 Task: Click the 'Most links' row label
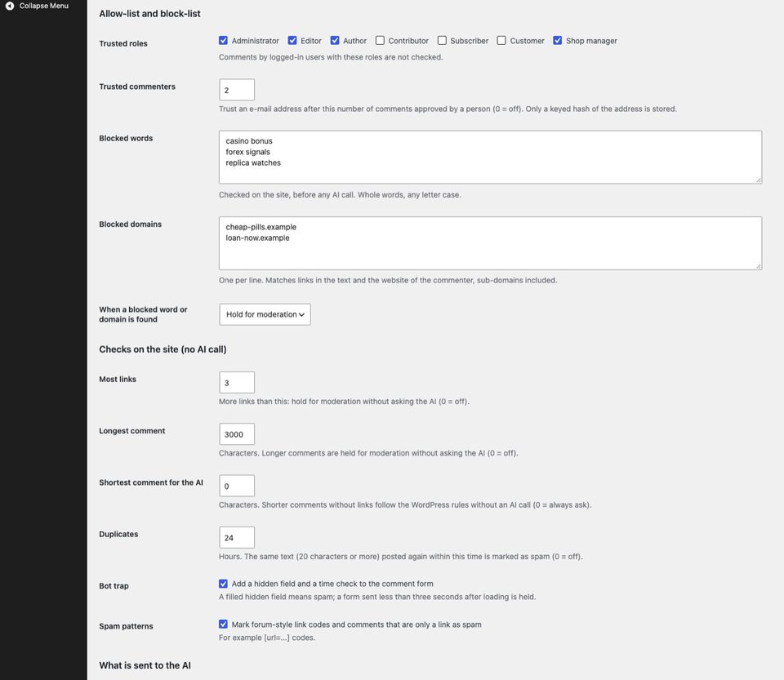pyautogui.click(x=118, y=380)
